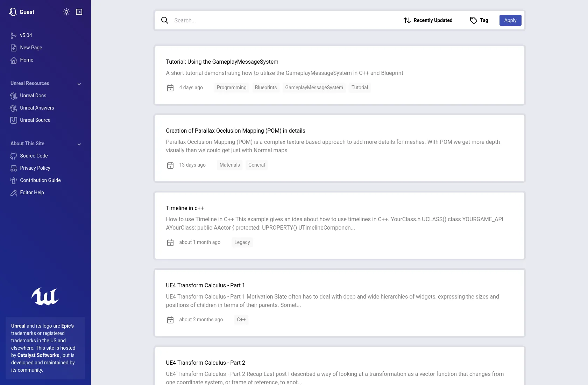
Task: Go to Home in the sidebar
Action: [27, 60]
